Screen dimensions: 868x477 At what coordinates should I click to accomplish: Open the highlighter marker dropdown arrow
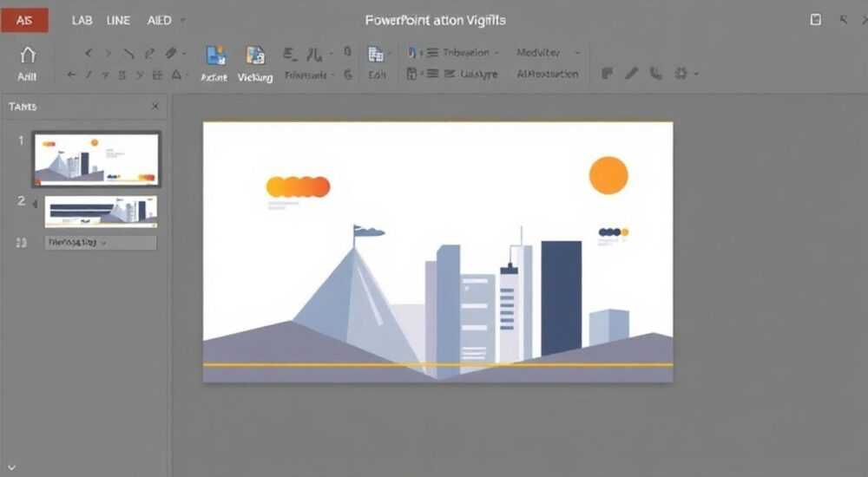(184, 54)
